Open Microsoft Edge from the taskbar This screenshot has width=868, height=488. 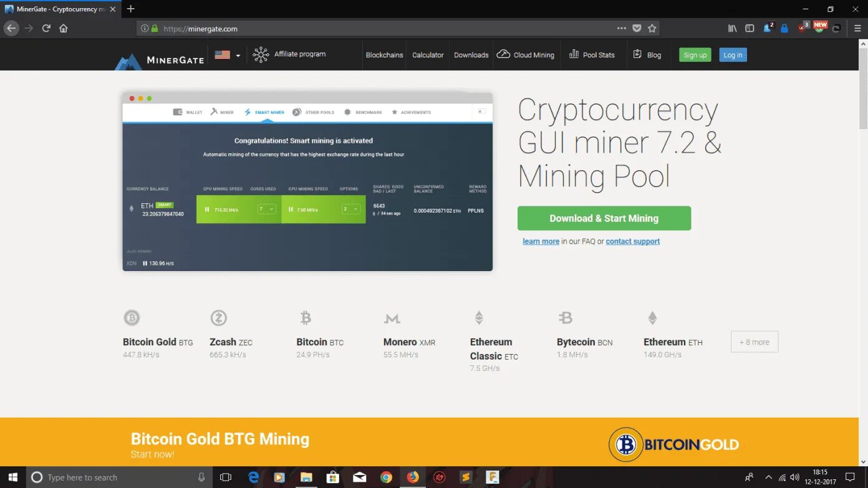[x=253, y=477]
